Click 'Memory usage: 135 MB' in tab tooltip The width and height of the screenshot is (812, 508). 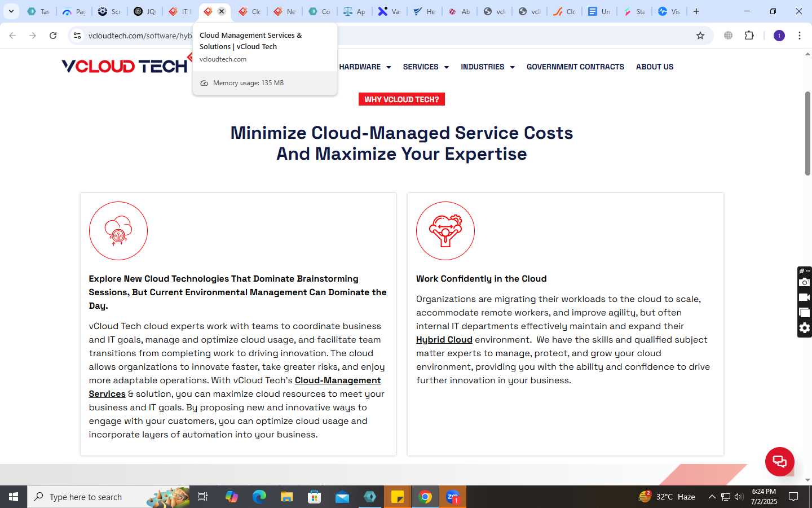click(248, 83)
